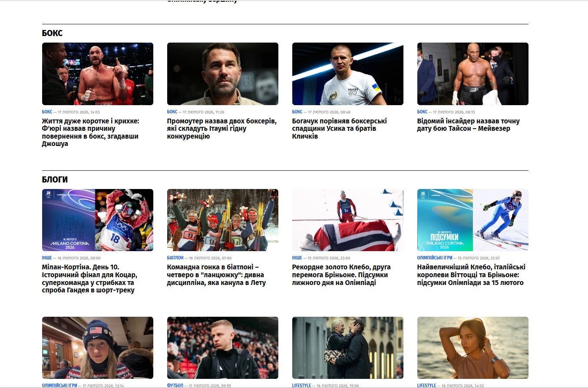Screen dimensions: 588x388
Task: Click the Bohachuk photo thumbnail
Action: (348, 74)
